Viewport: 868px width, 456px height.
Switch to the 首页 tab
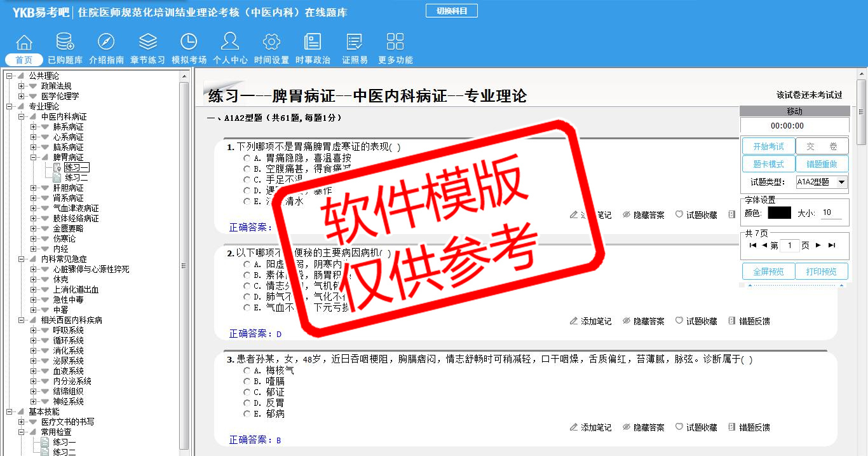24,60
